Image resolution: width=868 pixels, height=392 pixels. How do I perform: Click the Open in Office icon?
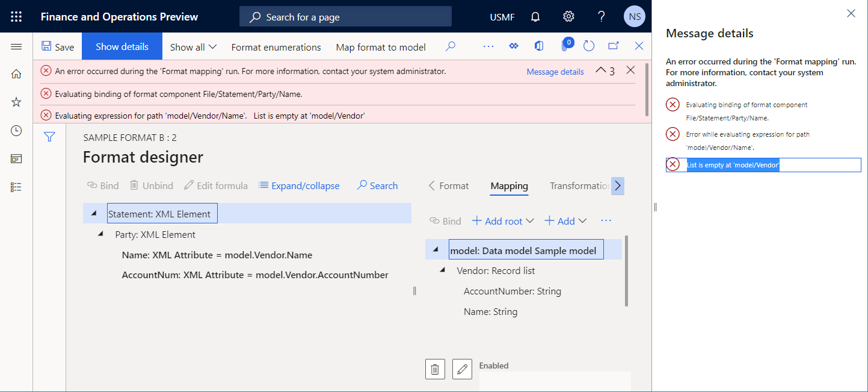tap(539, 46)
